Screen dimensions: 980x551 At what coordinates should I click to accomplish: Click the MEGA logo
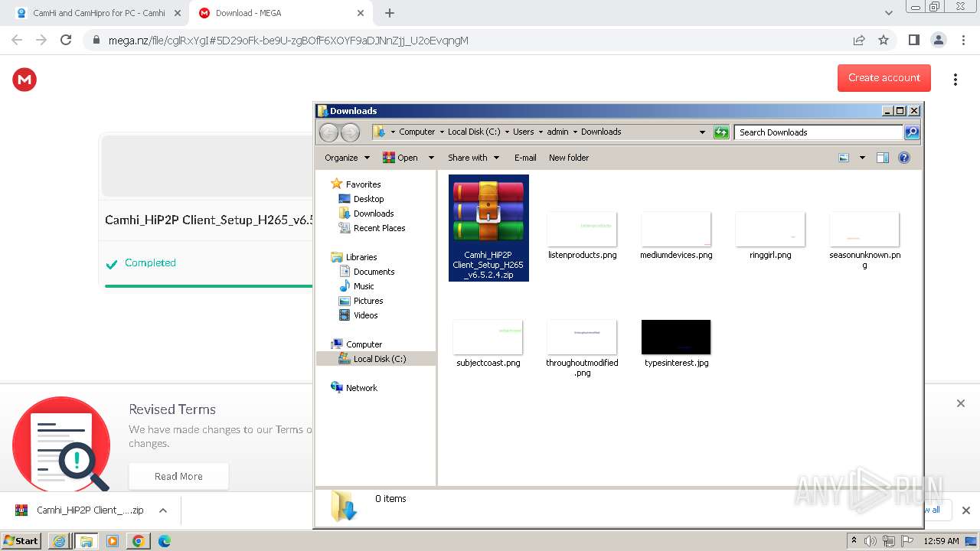[24, 80]
